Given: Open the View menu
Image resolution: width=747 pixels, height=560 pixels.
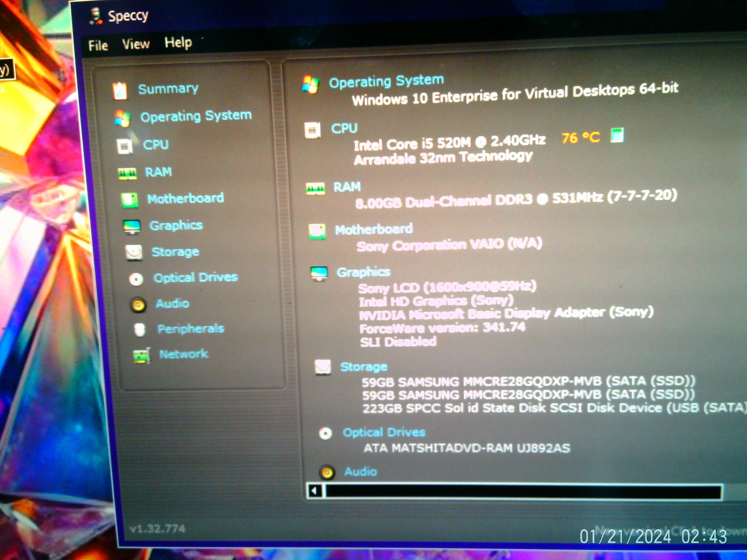Looking at the screenshot, I should (136, 44).
